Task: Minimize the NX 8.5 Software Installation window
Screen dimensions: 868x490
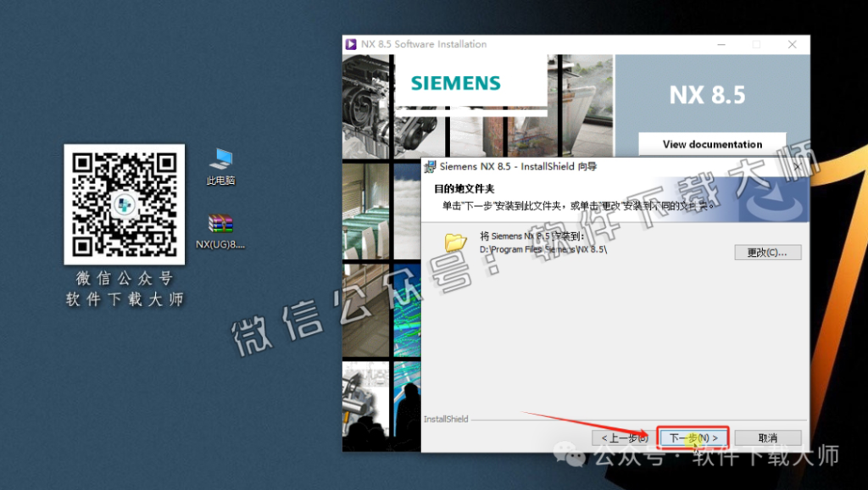Action: point(720,43)
